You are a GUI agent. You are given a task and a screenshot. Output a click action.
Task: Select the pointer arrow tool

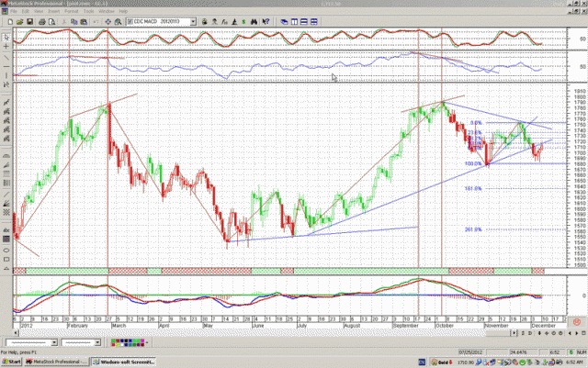pyautogui.click(x=6, y=37)
